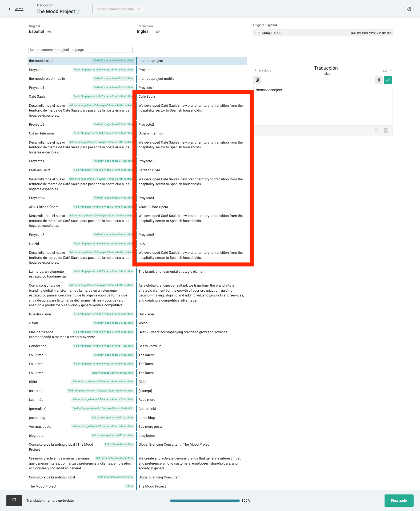Click the lightning auto-translate icon above textarea
Viewport: 420px width, 511px height.
coord(379,80)
